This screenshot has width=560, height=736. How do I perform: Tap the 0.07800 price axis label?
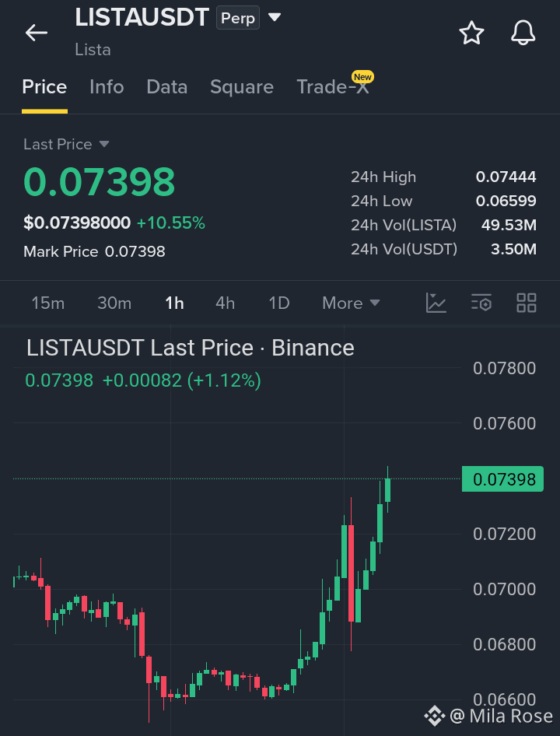(x=505, y=369)
